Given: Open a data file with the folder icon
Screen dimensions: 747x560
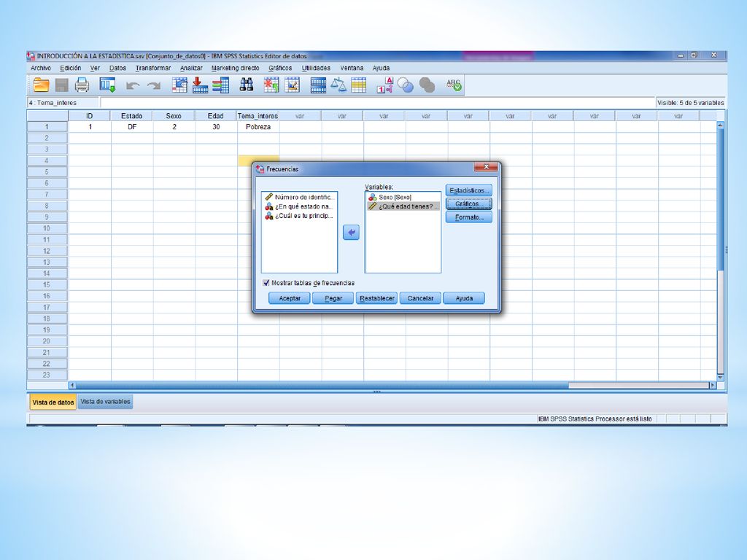Looking at the screenshot, I should pyautogui.click(x=42, y=85).
